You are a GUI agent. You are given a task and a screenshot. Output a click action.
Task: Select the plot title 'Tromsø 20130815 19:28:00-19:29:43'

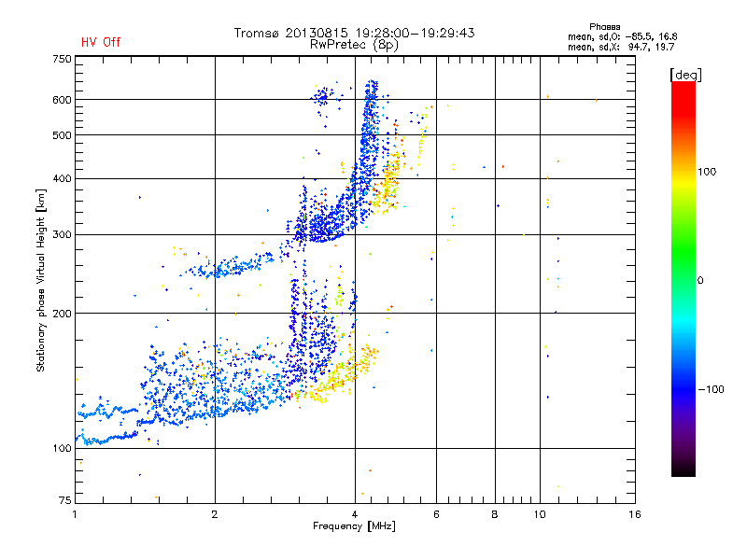(x=354, y=33)
